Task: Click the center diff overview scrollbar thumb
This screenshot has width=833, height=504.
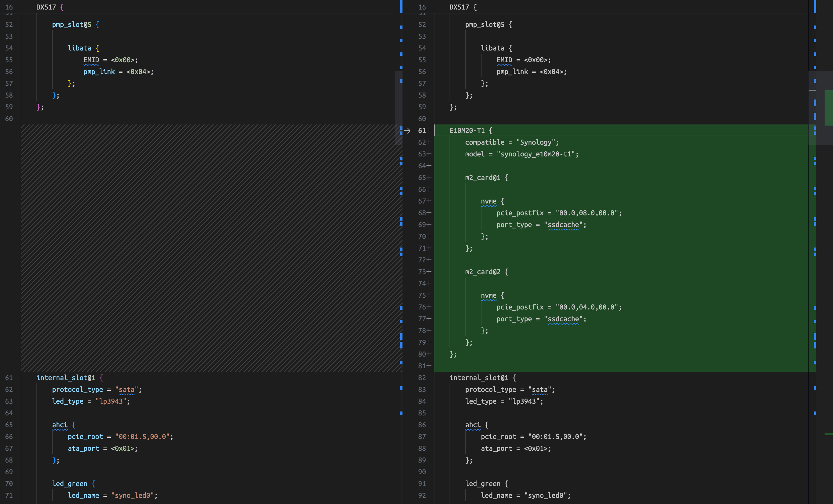Action: pyautogui.click(x=399, y=108)
